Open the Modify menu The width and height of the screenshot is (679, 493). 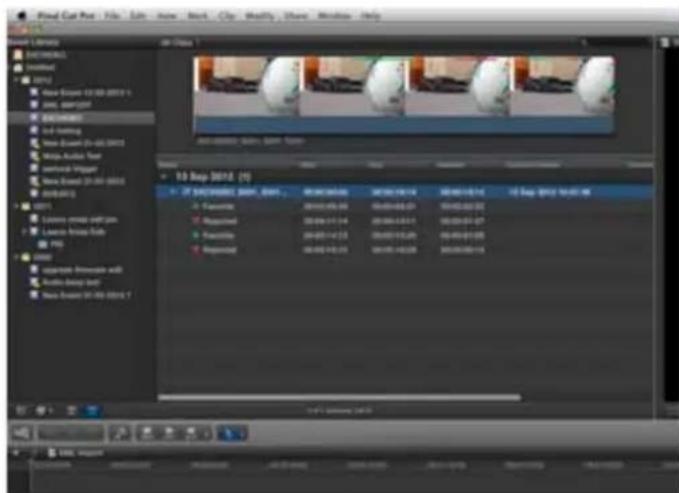click(x=260, y=16)
